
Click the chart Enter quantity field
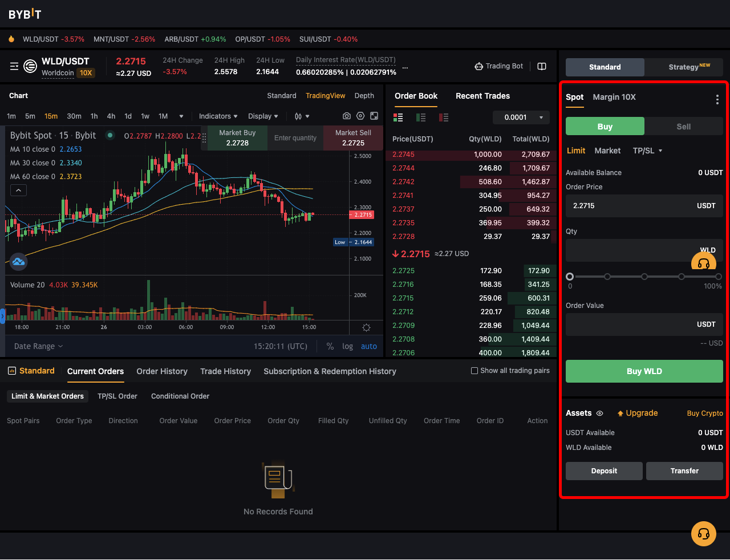[x=295, y=137]
